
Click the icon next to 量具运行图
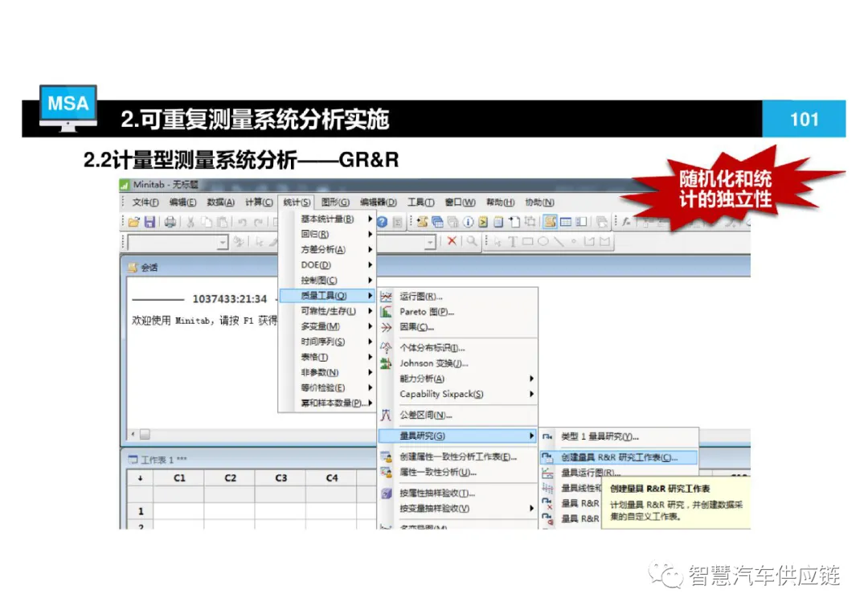click(x=547, y=473)
